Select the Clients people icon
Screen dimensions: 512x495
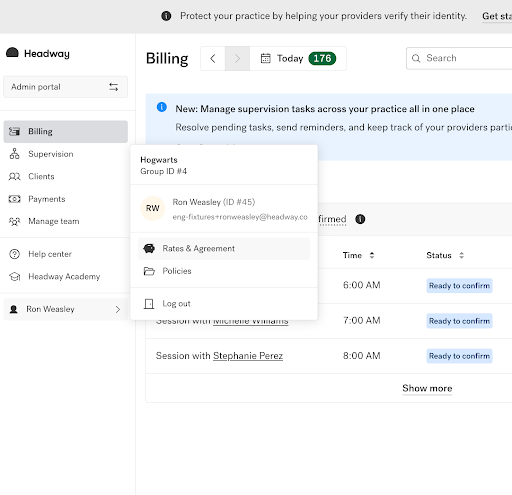click(x=14, y=176)
